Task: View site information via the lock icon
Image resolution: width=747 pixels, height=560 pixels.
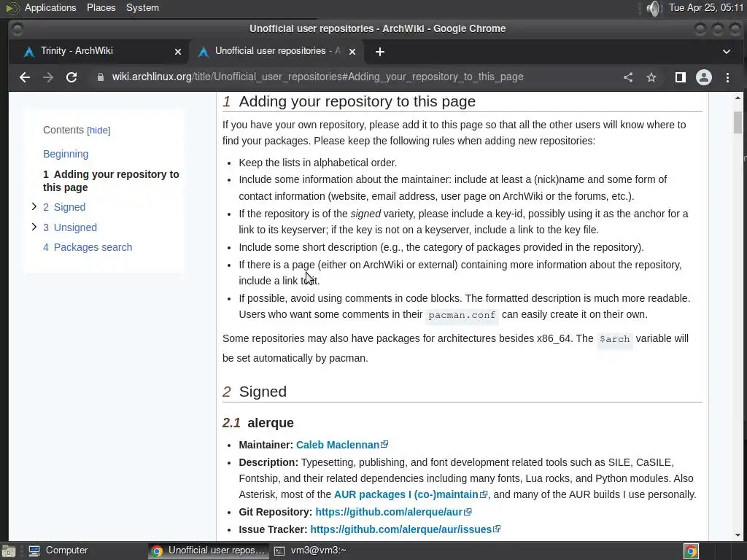Action: (x=100, y=77)
